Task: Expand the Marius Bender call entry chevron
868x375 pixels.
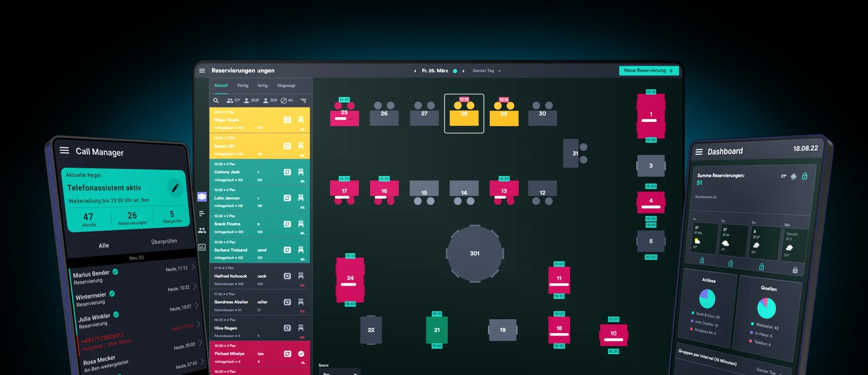Action: click(193, 267)
